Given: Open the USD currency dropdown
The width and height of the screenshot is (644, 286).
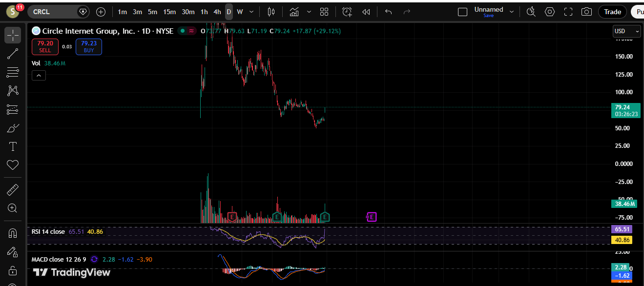Looking at the screenshot, I should point(626,31).
